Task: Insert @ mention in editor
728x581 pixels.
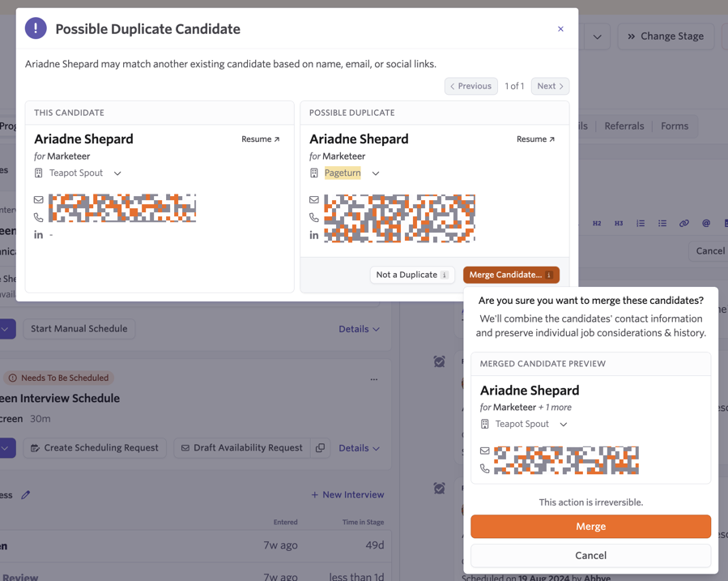Action: [x=705, y=224]
